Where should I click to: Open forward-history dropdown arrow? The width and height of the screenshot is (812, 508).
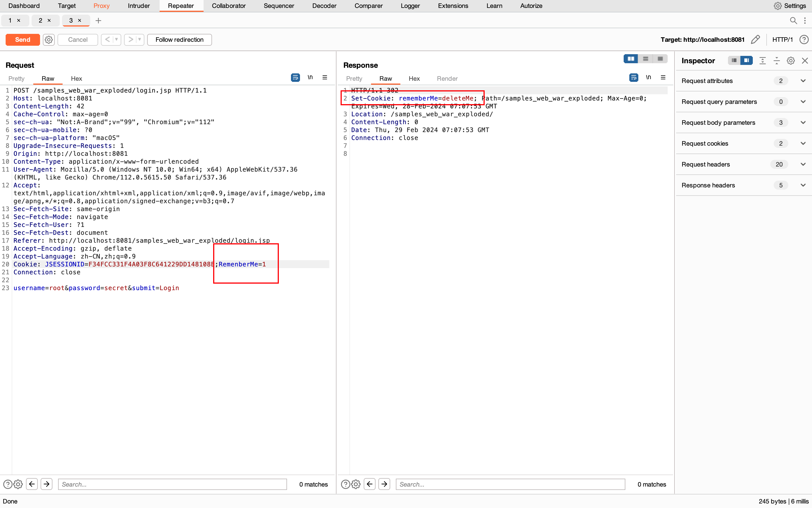point(140,40)
